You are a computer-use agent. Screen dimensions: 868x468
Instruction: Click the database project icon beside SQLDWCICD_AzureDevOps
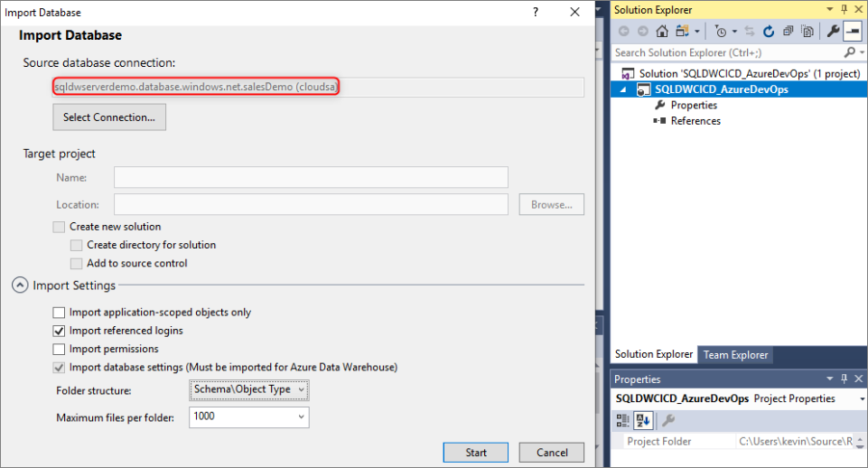[643, 89]
